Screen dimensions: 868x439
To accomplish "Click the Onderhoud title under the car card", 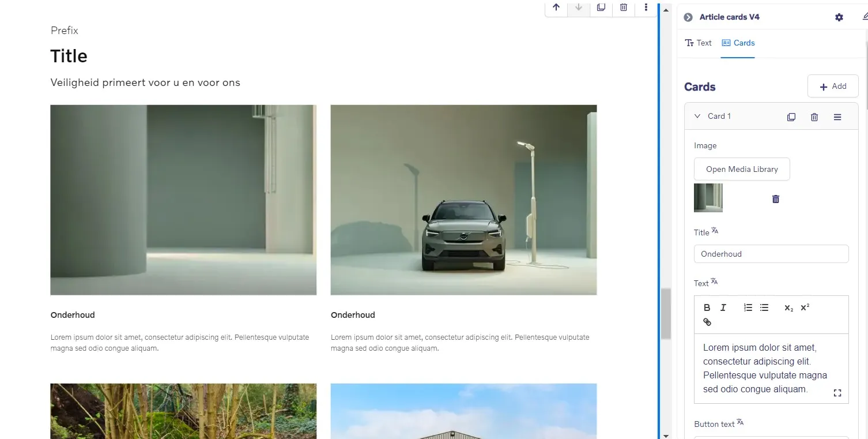I will tap(353, 315).
